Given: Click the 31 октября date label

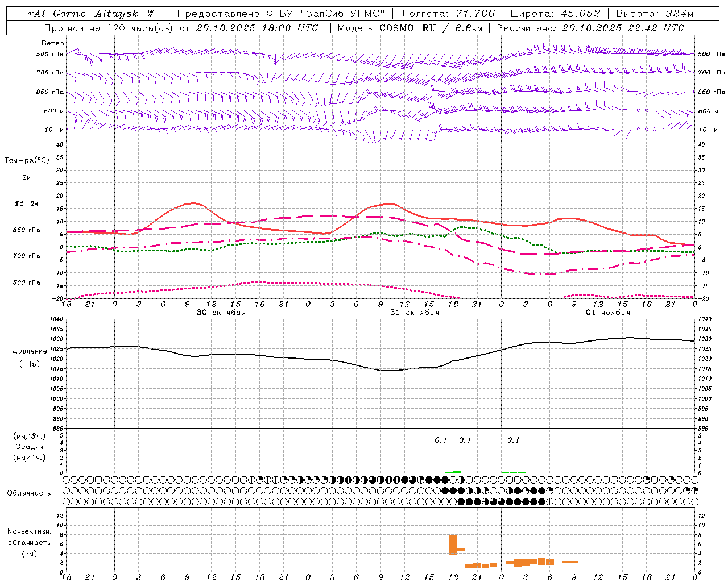Looking at the screenshot, I should coord(415,313).
